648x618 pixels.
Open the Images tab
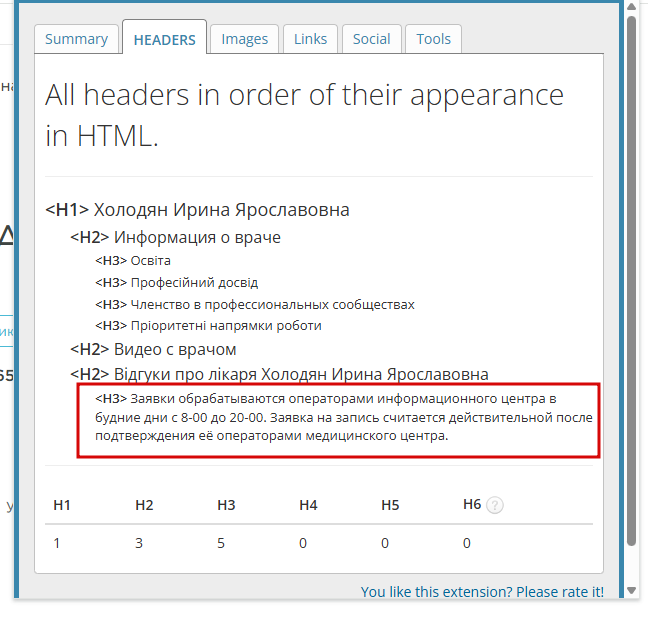[x=245, y=39]
